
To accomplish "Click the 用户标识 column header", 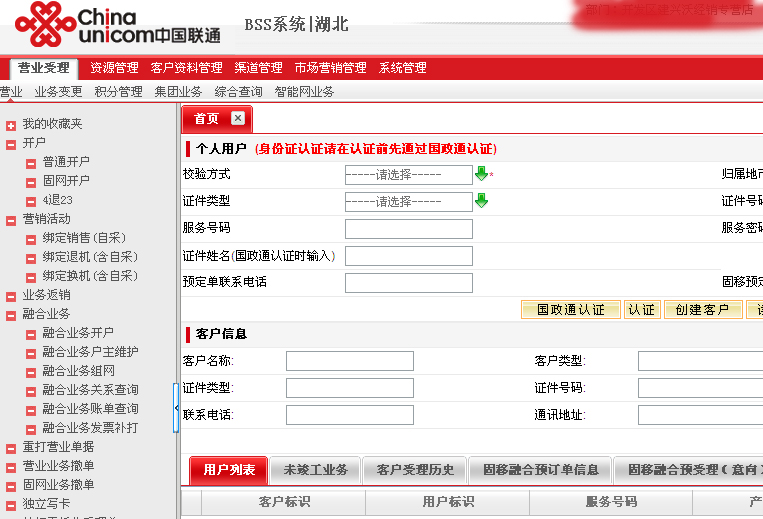I will coord(448,501).
